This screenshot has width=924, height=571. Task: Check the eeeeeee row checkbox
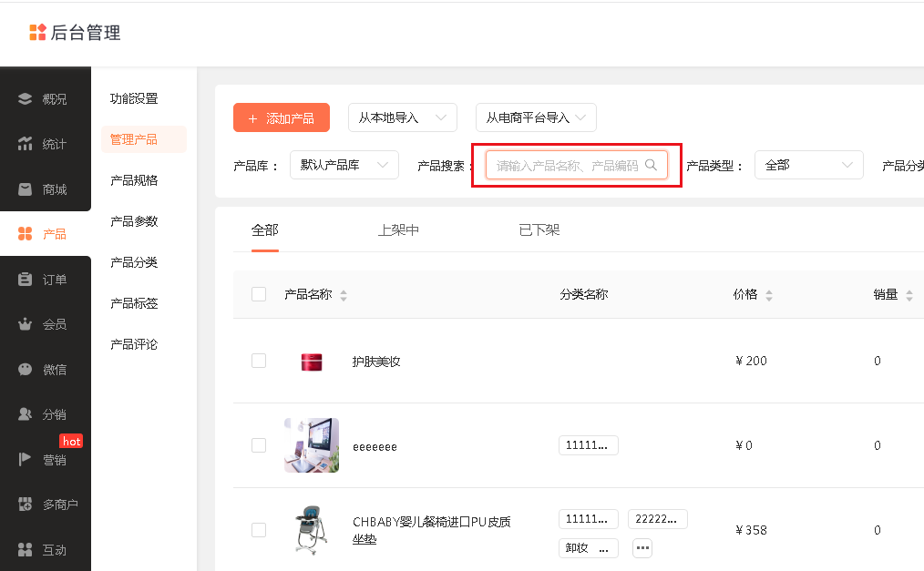click(x=259, y=445)
